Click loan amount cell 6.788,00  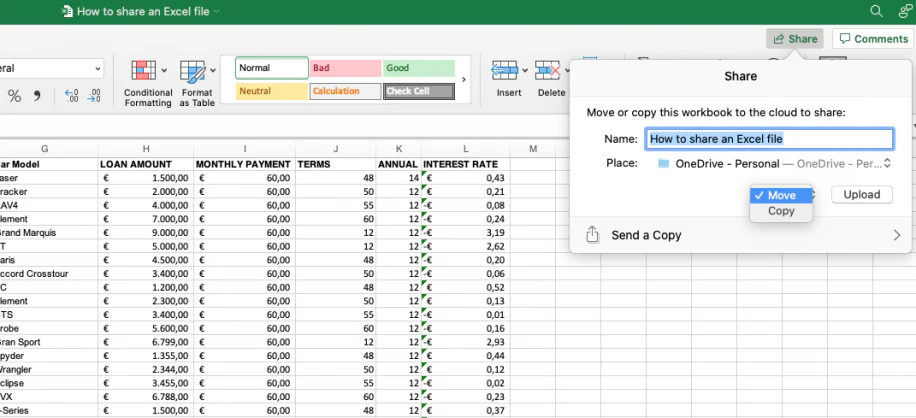[x=146, y=397]
